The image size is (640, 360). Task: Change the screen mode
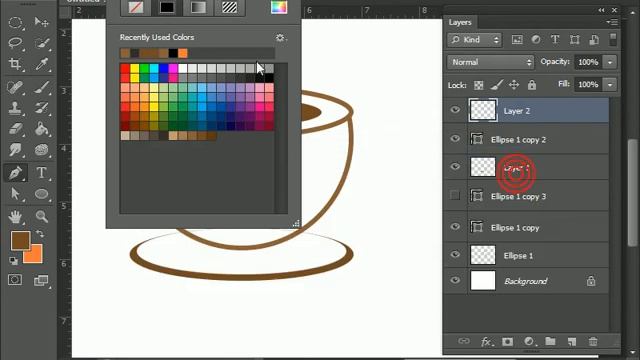tap(41, 280)
